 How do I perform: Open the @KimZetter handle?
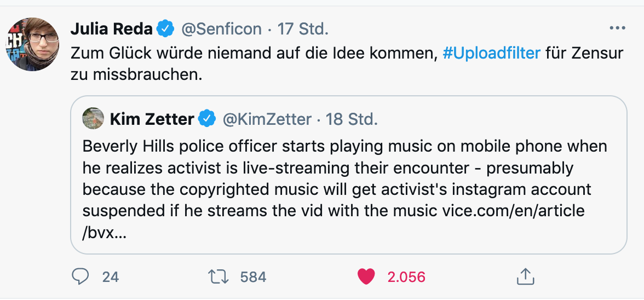click(267, 119)
